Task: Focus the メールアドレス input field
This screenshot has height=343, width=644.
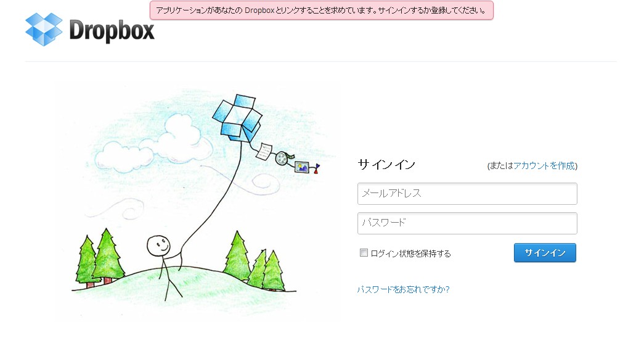Action: tap(467, 194)
